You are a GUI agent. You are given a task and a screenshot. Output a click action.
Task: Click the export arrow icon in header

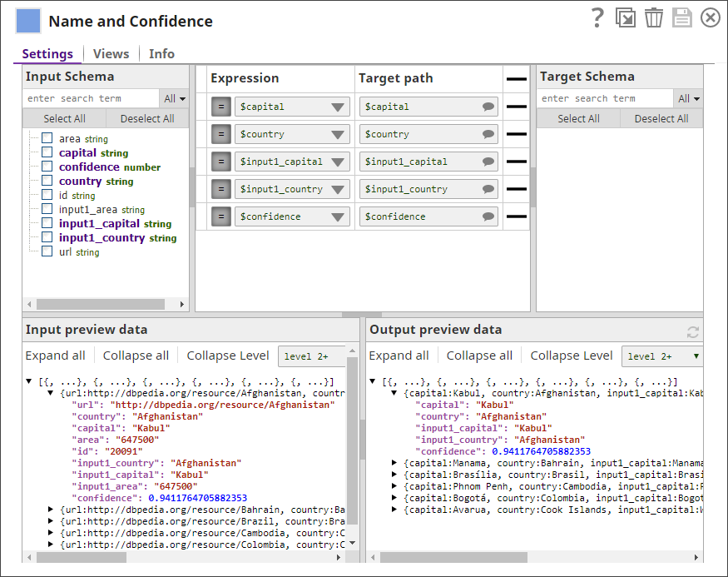click(x=625, y=18)
